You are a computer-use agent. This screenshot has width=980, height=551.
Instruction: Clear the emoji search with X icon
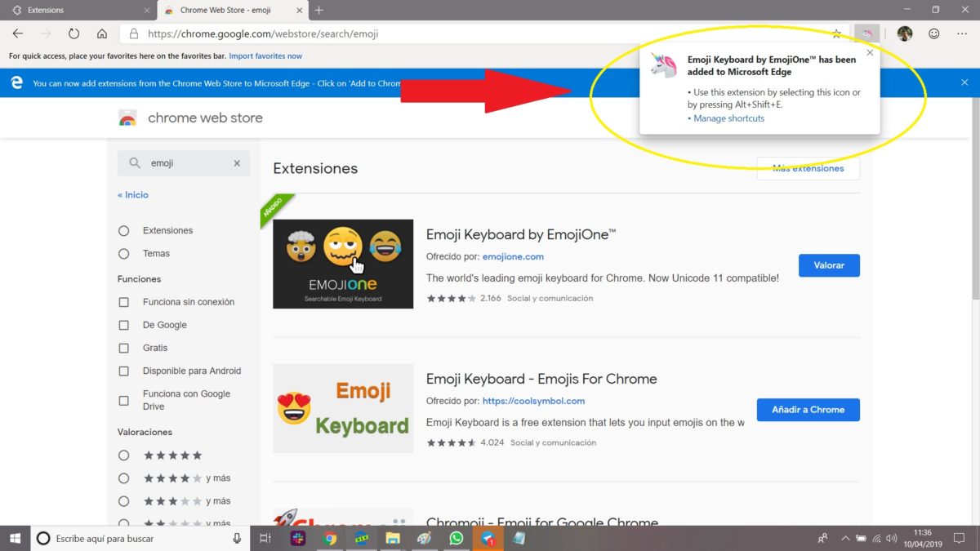(x=237, y=163)
